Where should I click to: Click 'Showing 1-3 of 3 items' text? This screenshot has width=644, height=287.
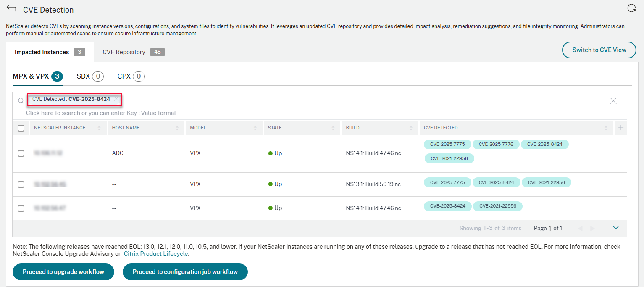[490, 229]
